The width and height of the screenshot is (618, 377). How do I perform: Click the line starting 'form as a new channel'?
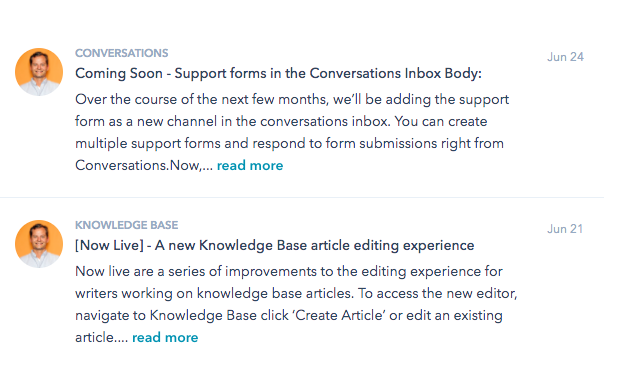click(x=281, y=121)
